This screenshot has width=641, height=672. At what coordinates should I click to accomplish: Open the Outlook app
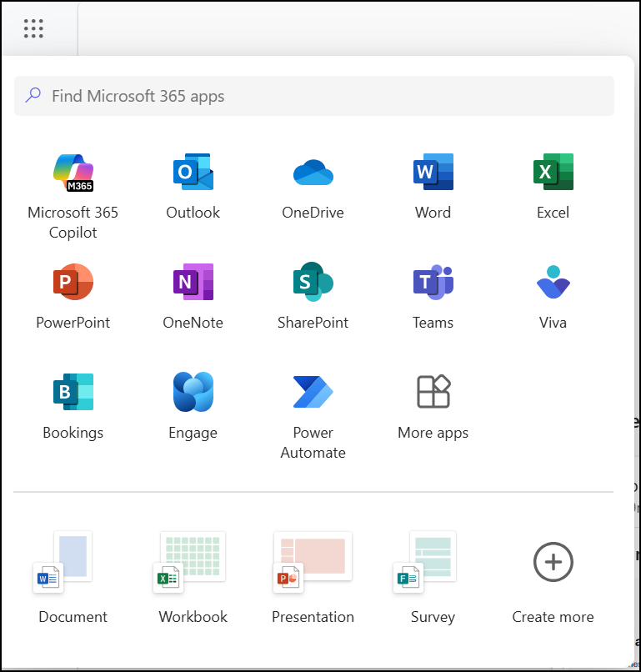coord(193,185)
